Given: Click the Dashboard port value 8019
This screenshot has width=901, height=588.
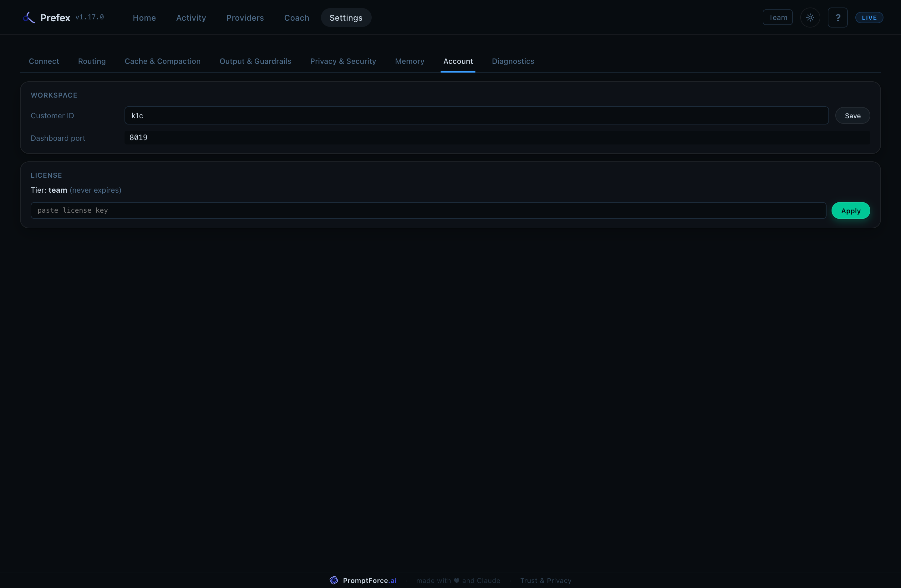Looking at the screenshot, I should click(x=139, y=138).
